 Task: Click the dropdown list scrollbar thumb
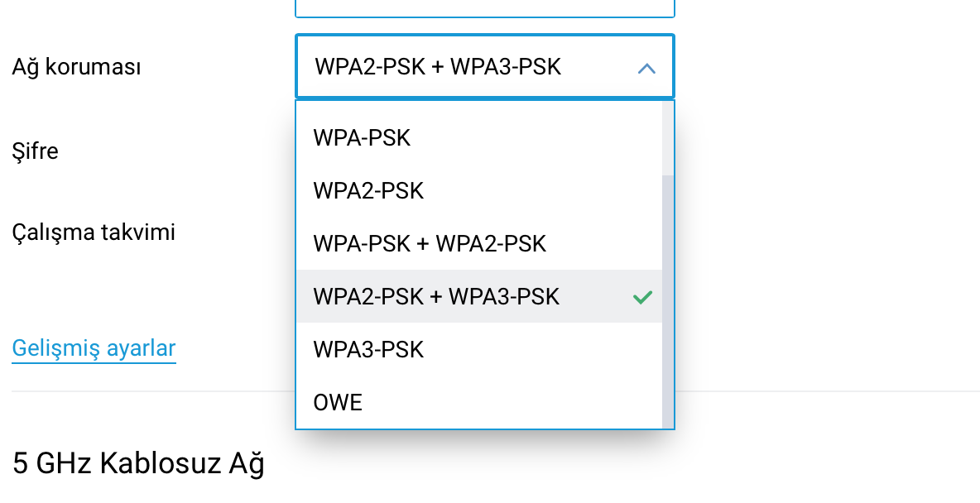tap(668, 302)
